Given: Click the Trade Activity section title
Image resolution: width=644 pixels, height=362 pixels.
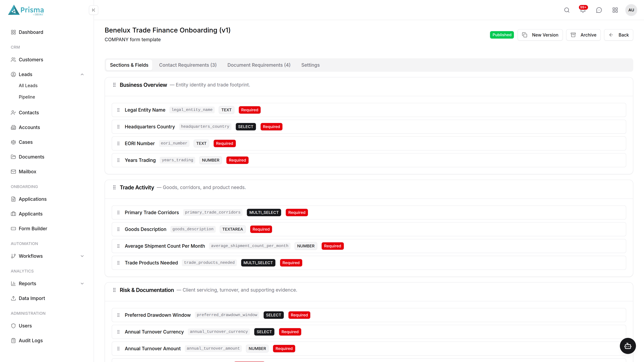Looking at the screenshot, I should point(137,187).
